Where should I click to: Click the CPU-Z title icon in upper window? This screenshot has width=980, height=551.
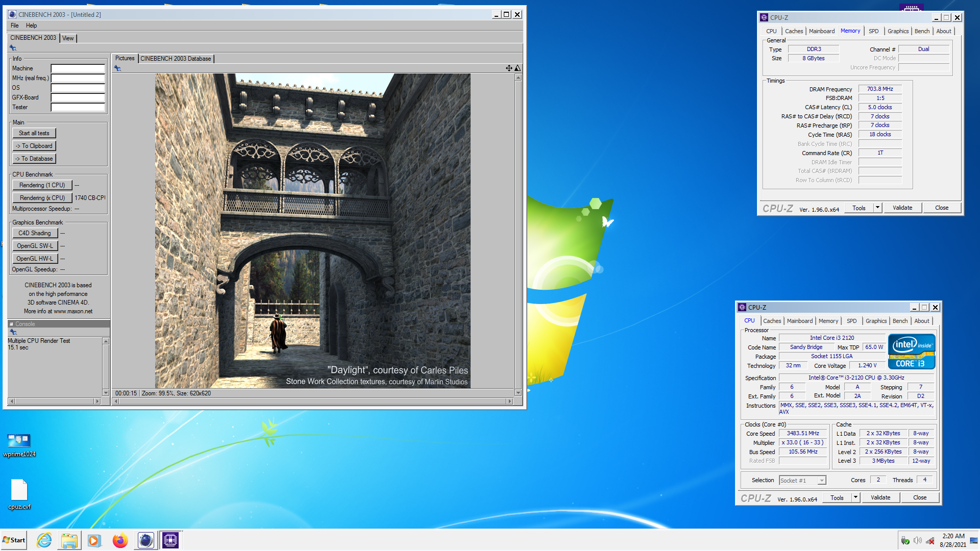pos(764,17)
